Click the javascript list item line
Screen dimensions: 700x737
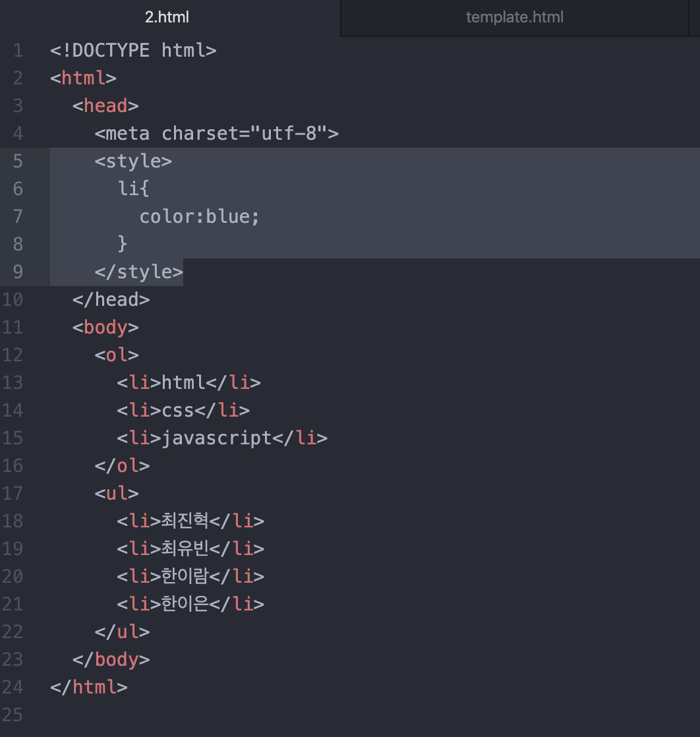coord(222,438)
